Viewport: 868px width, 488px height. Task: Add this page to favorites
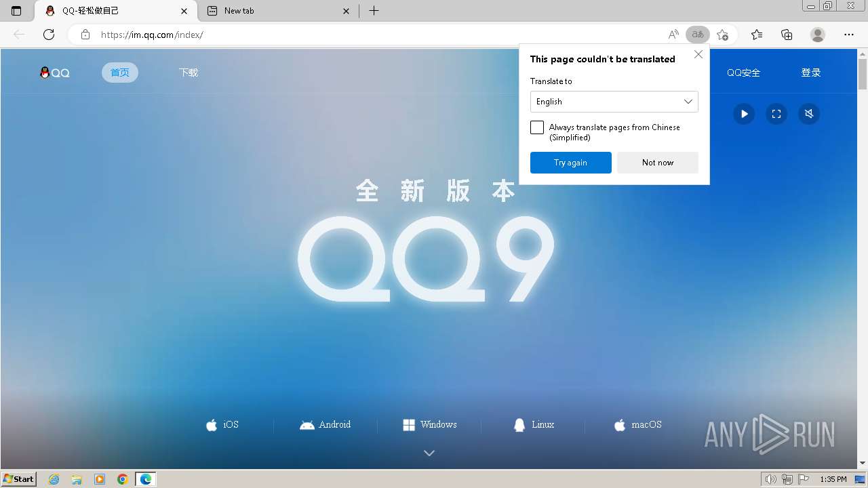coord(722,35)
